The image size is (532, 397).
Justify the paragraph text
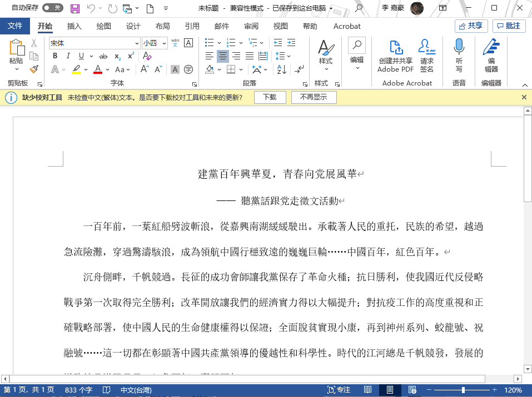(250, 56)
